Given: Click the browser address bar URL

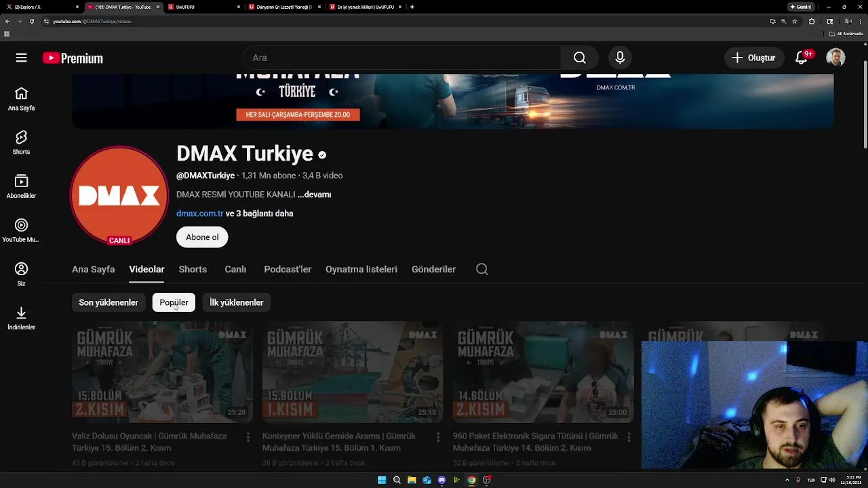Looking at the screenshot, I should (x=92, y=21).
